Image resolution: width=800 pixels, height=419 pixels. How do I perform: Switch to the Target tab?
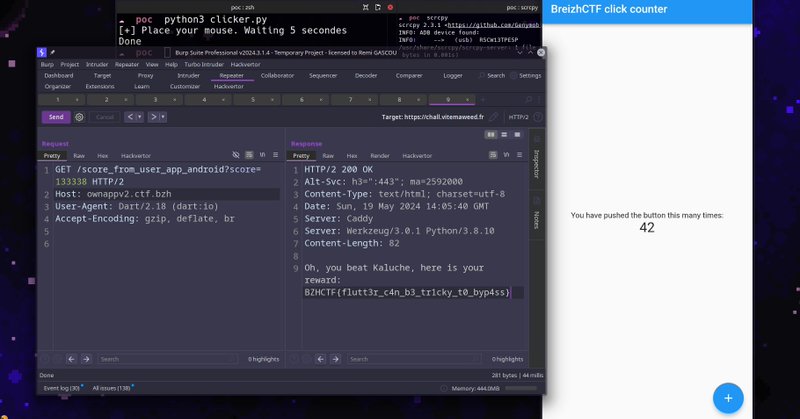tap(102, 76)
